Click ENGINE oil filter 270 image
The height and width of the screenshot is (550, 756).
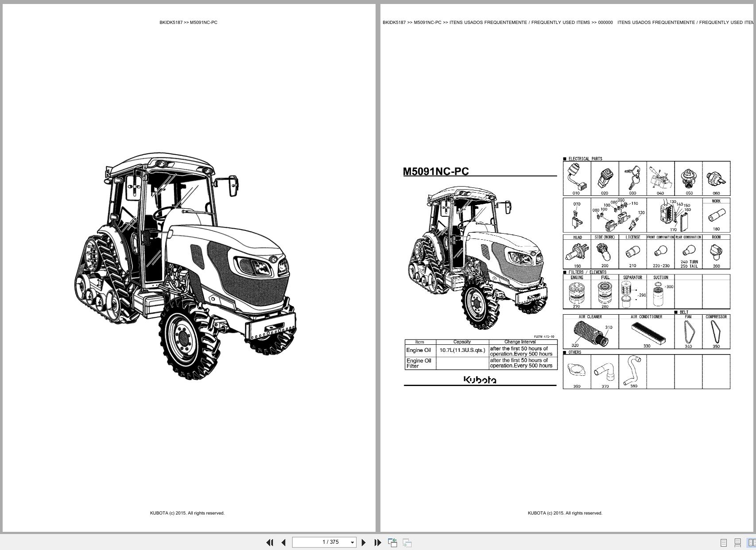pyautogui.click(x=577, y=292)
